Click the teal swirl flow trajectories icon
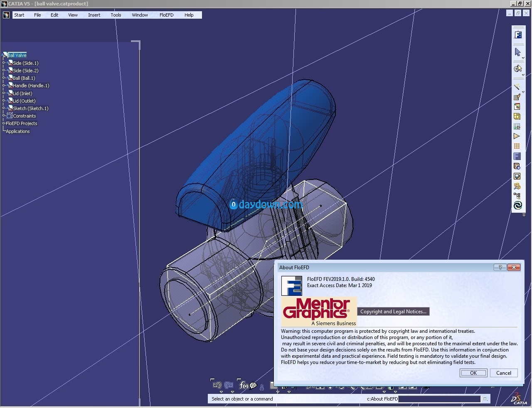Screen dimensions: 532x408 517,206
